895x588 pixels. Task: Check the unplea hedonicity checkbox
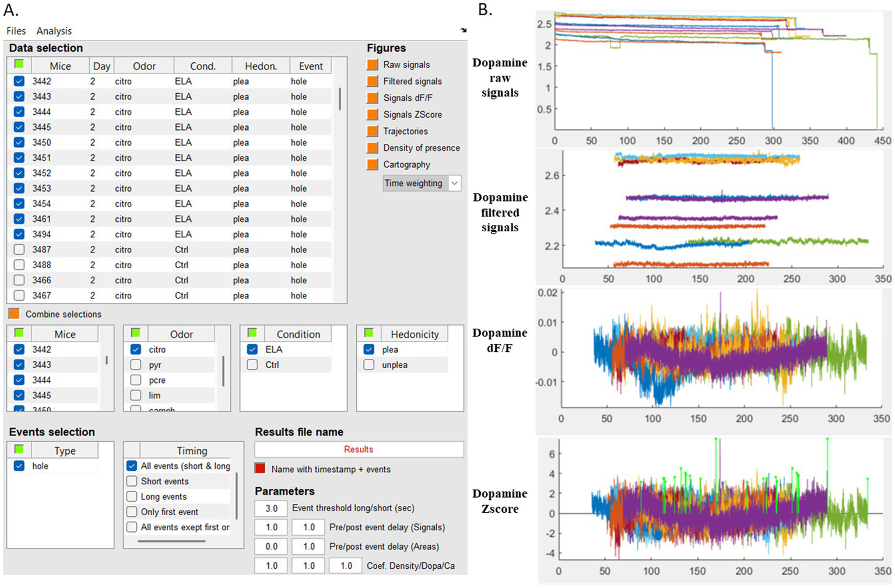point(368,364)
